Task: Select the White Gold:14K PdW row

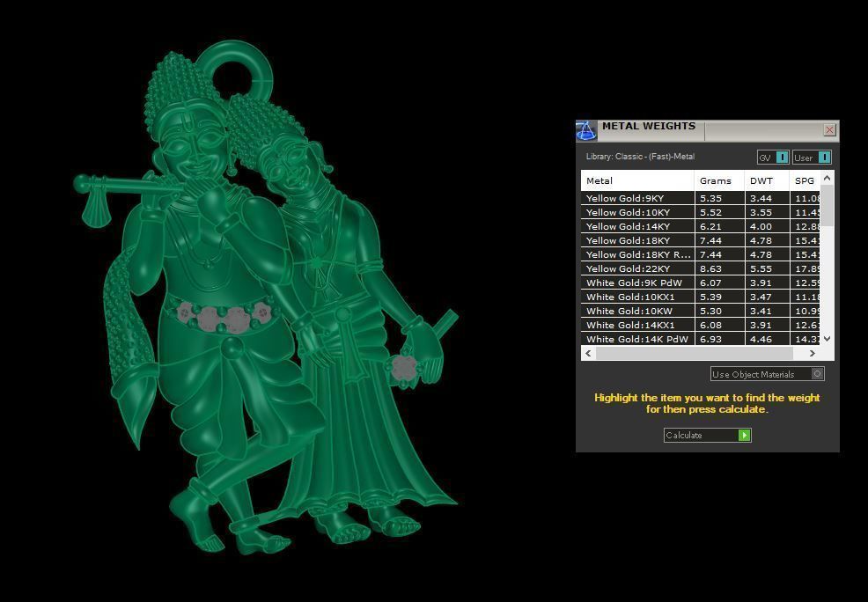Action: click(x=700, y=339)
